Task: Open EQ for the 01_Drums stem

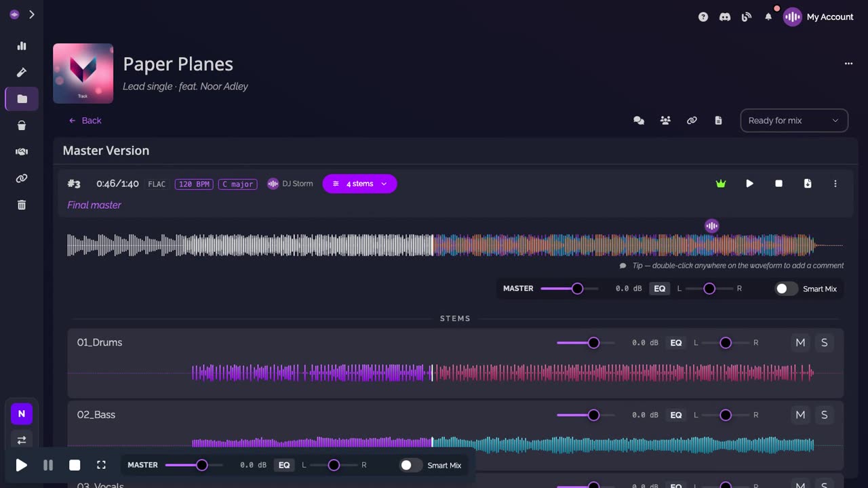Action: (x=676, y=343)
